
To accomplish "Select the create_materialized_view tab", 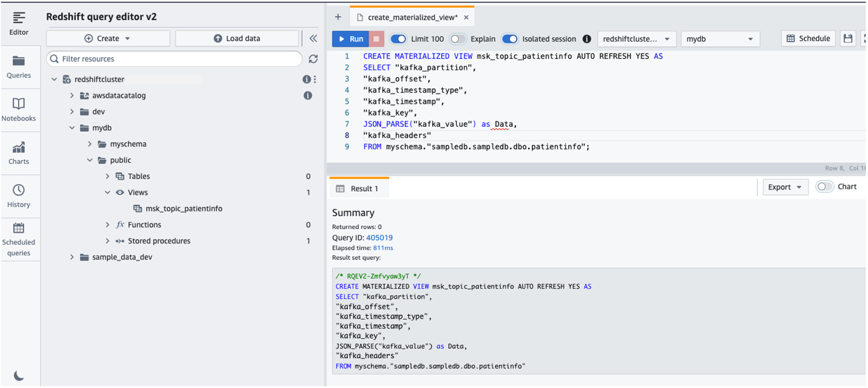I will coord(412,18).
